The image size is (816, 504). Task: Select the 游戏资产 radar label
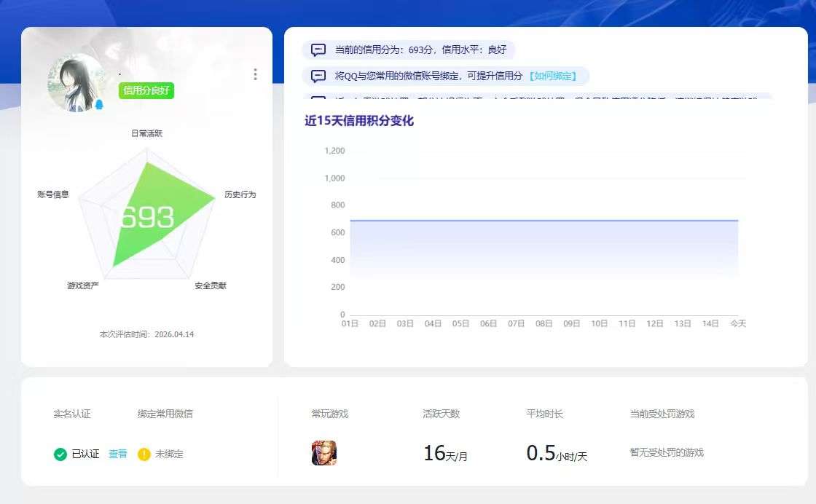point(83,286)
